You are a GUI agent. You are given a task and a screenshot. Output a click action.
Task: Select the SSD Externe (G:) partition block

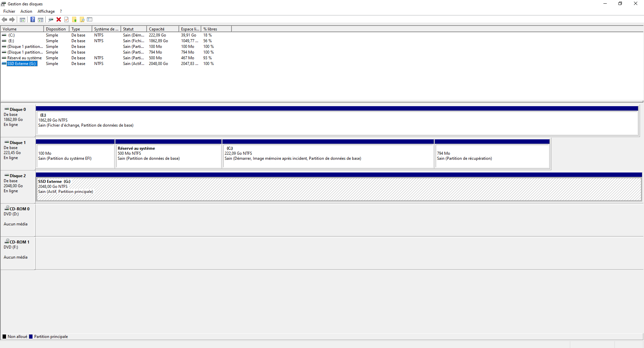[x=339, y=187]
